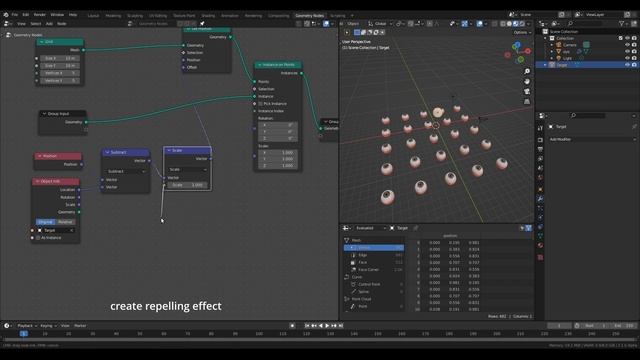Screen dimensions: 640x360
Task: Select the Geometry Nodes workspace tab
Action: point(309,16)
